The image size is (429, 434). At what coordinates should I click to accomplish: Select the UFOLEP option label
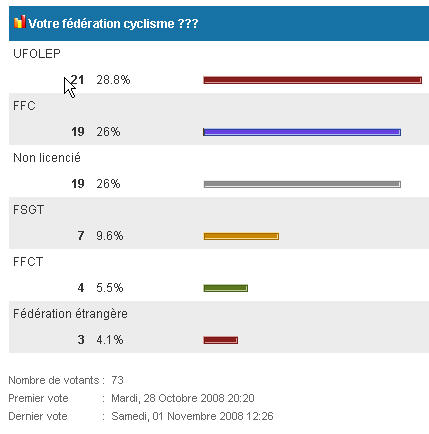click(37, 54)
